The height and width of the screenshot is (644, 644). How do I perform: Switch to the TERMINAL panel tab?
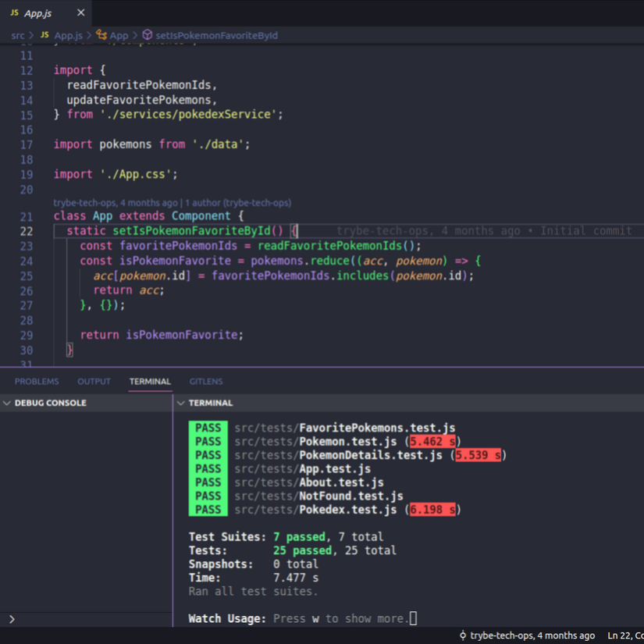(150, 382)
